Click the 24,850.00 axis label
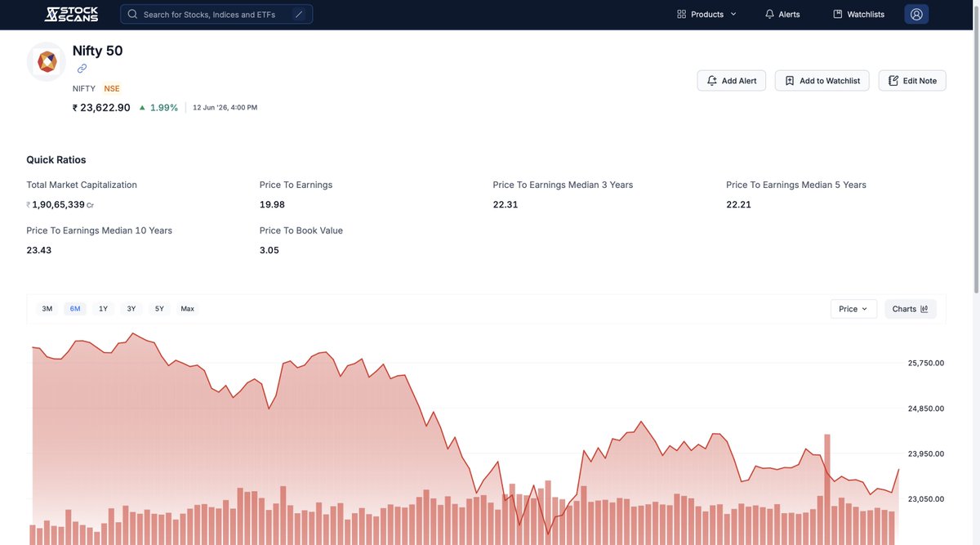Viewport: 980px width, 545px height. (x=926, y=409)
